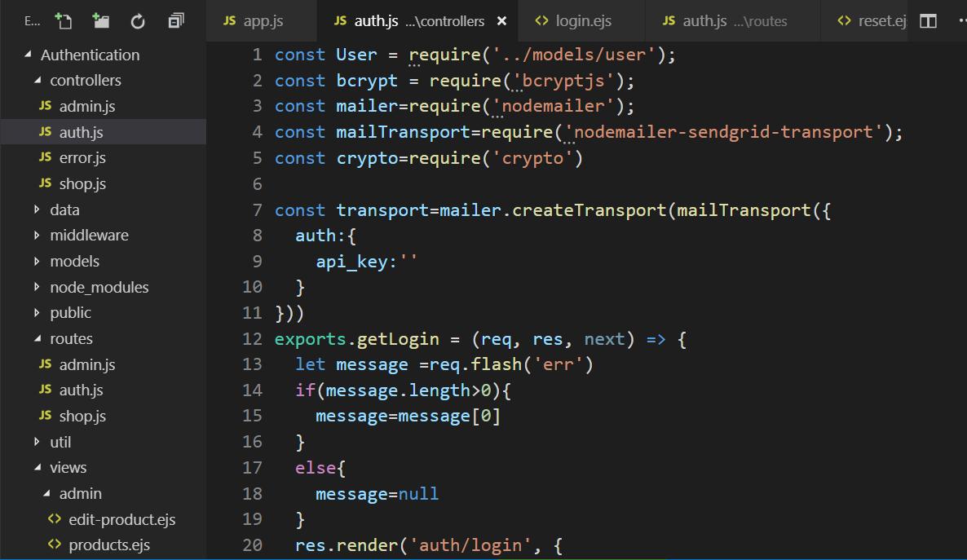Select auth.js in controllers folder
The height and width of the screenshot is (560, 967).
click(x=81, y=132)
